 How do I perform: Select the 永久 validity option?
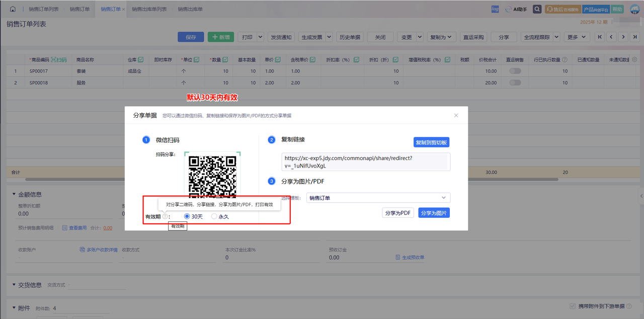coord(220,216)
